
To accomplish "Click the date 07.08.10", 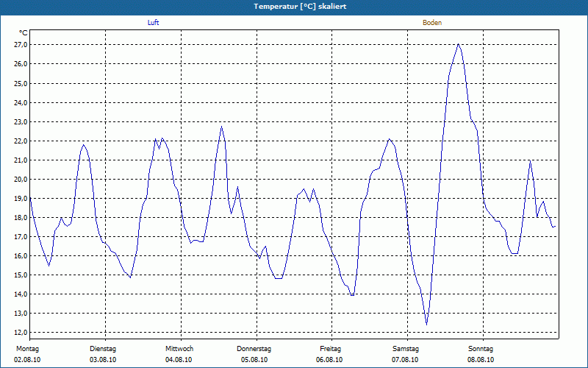I will pos(405,360).
